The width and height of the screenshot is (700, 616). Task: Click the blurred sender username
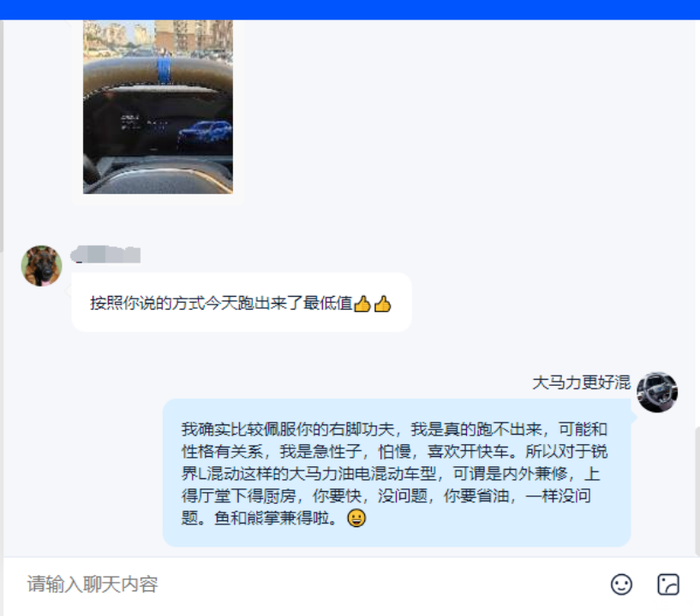click(106, 254)
